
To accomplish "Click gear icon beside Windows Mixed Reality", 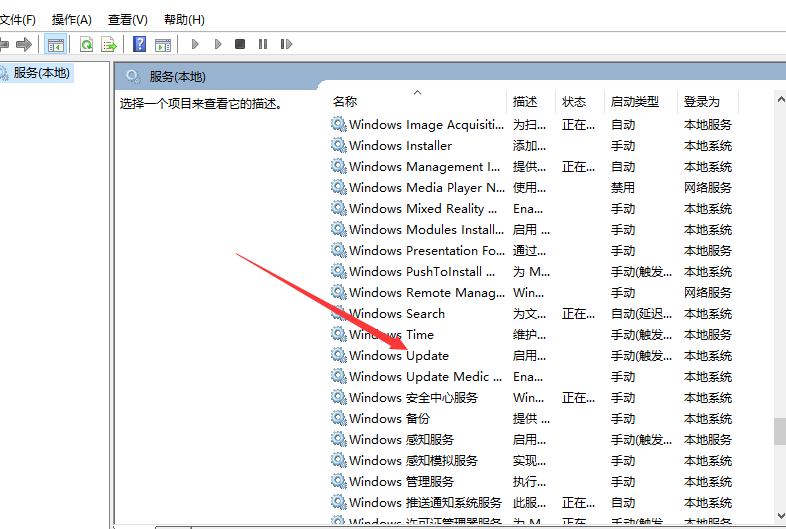I will [x=339, y=208].
